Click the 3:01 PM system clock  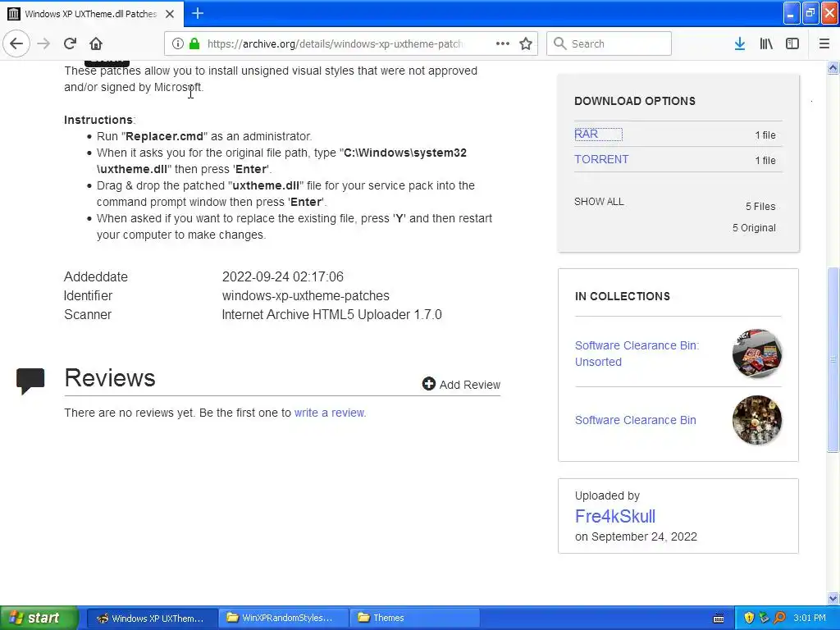click(810, 618)
